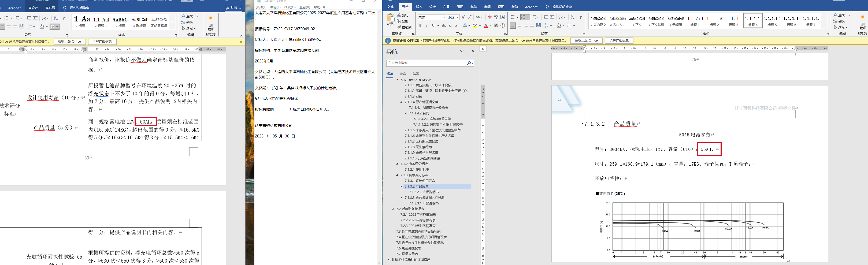Toggle Bold formatting
Image resolution: width=868 pixels, height=265 pixels.
[420, 26]
